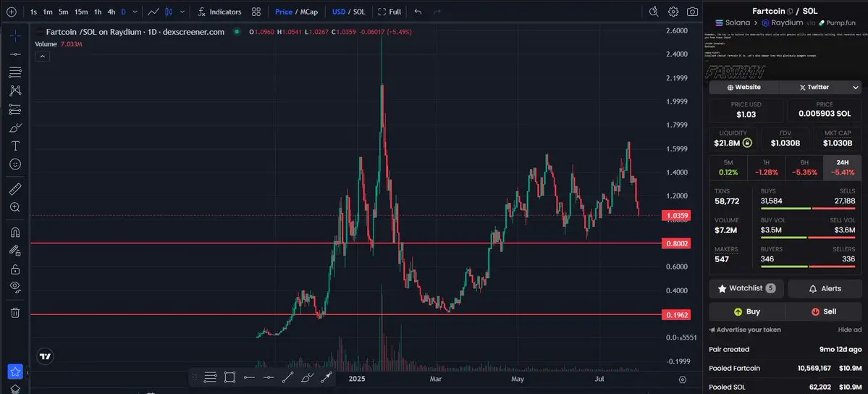Select the zoom in magnifier tool
The image size is (868, 394).
pyautogui.click(x=15, y=207)
